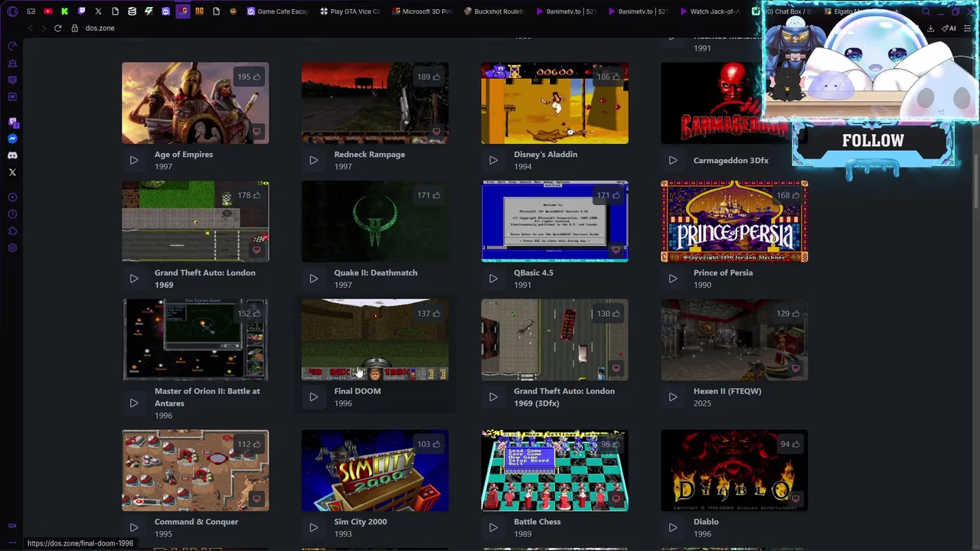The width and height of the screenshot is (980, 551).
Task: Play Age of Empires
Action: (134, 160)
